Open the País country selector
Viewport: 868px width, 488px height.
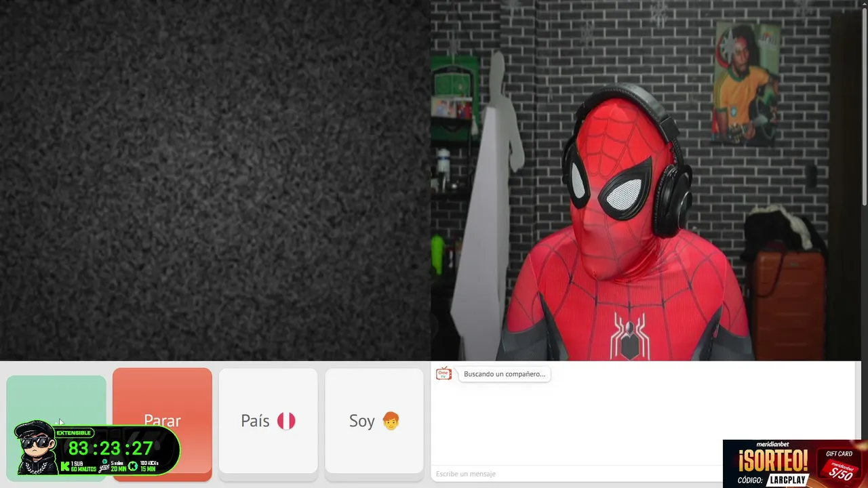pyautogui.click(x=268, y=421)
